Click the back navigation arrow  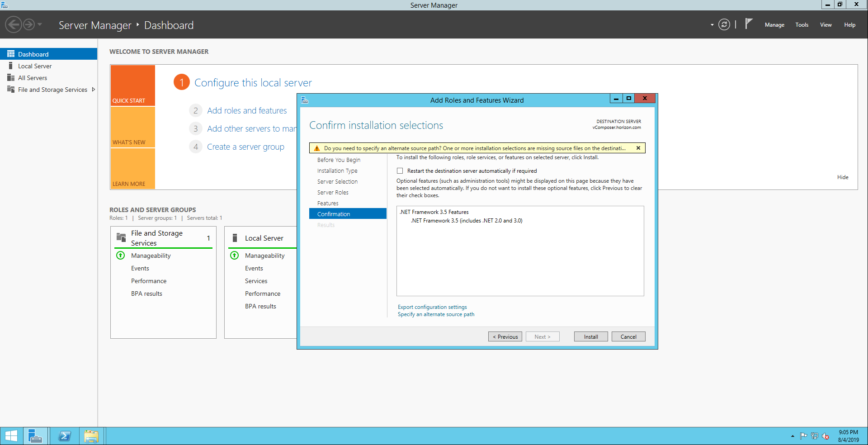click(14, 24)
